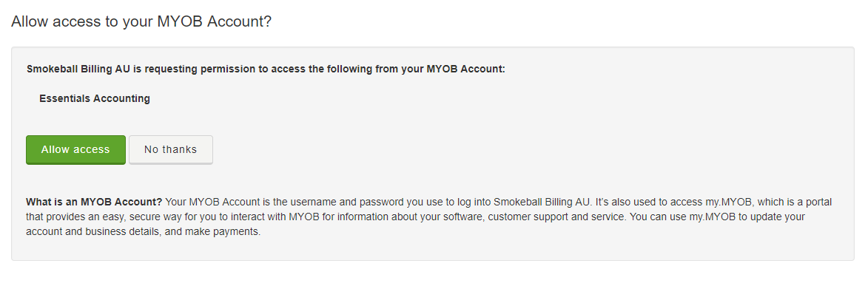Click the bold 'What is an MYOB Account?' text
This screenshot has width=868, height=286.
pyautogui.click(x=94, y=202)
